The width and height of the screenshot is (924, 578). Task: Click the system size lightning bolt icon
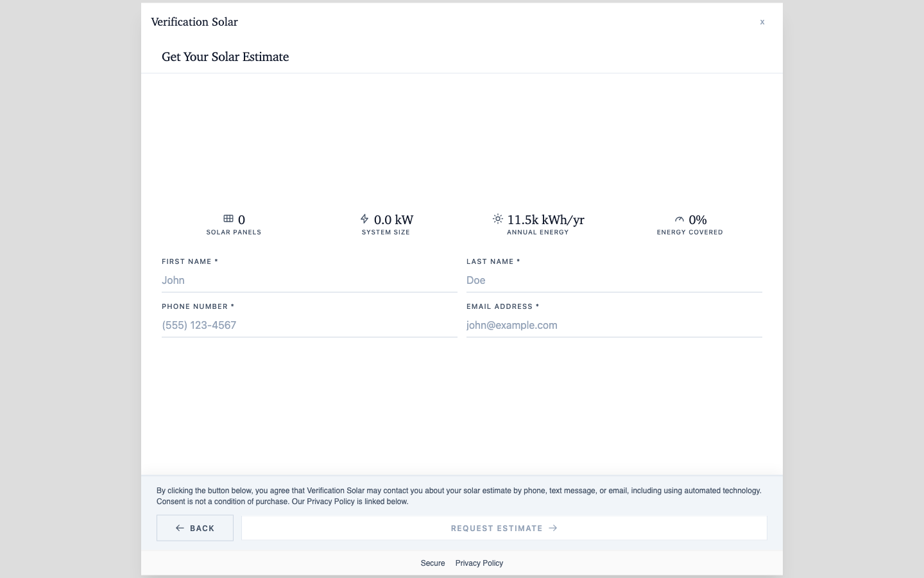pyautogui.click(x=364, y=219)
